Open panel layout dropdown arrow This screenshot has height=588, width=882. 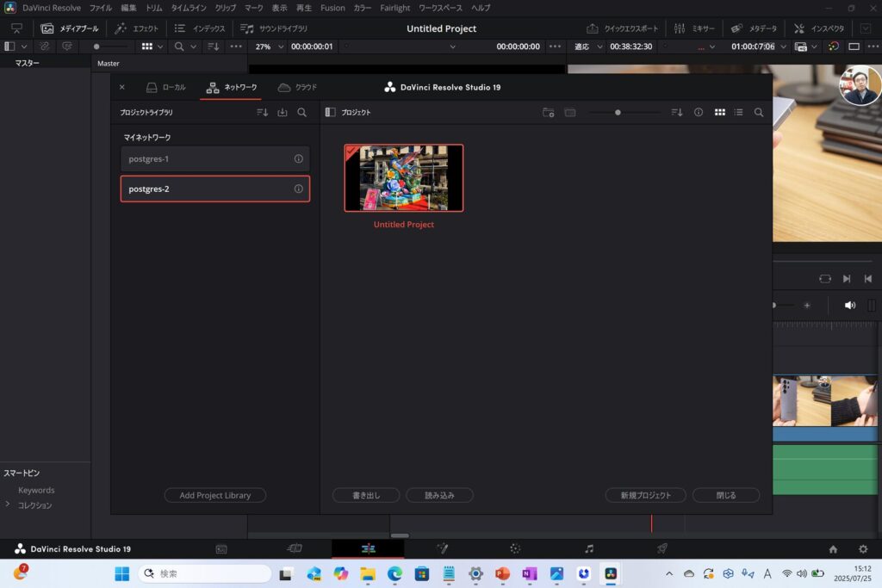24,46
